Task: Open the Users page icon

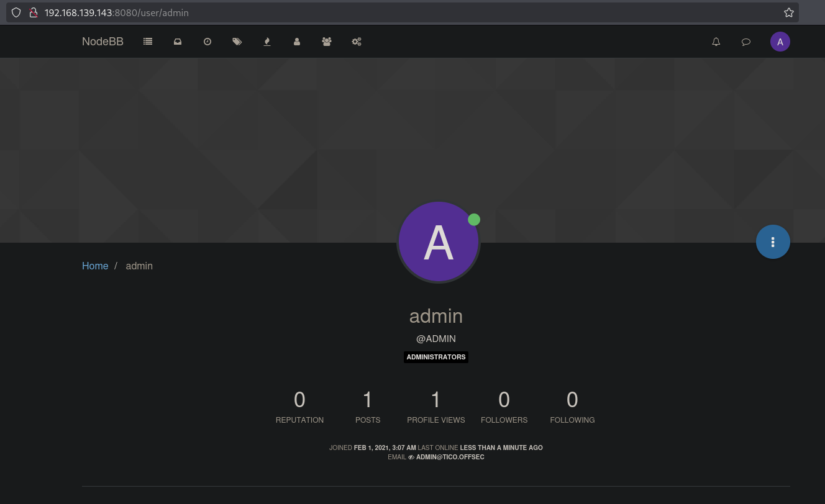Action: [297, 42]
